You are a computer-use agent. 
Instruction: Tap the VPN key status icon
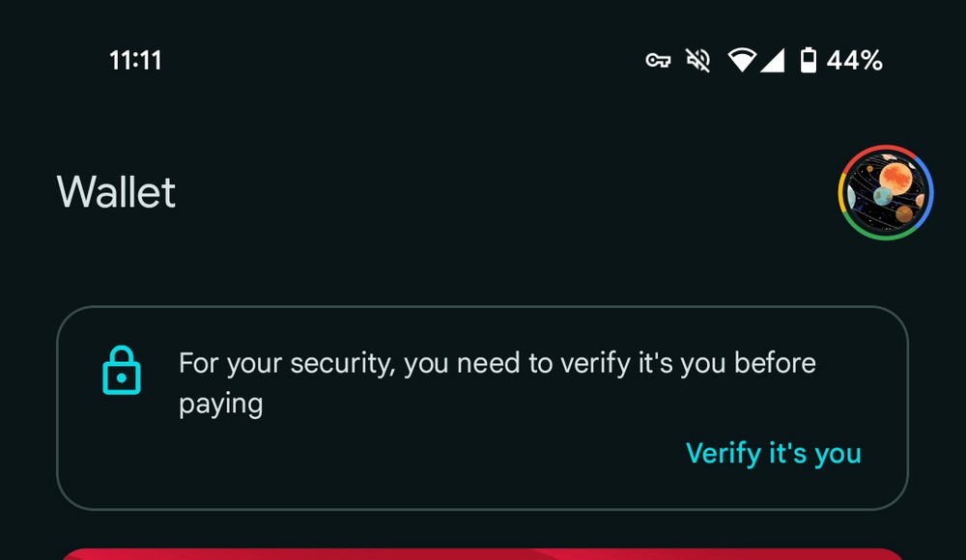point(658,61)
